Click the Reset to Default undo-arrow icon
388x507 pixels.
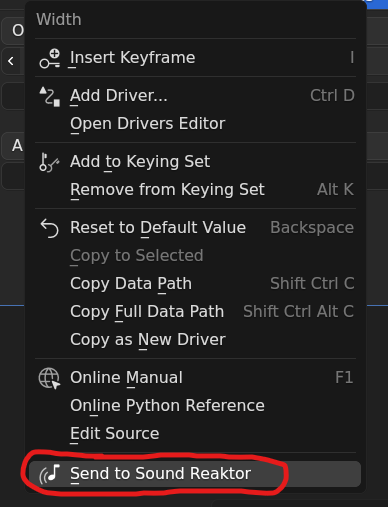pos(49,228)
